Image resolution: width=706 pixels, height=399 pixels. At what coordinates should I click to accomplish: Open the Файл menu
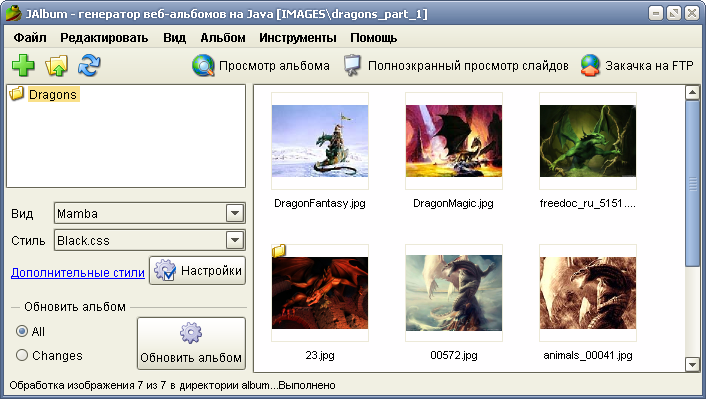click(30, 38)
